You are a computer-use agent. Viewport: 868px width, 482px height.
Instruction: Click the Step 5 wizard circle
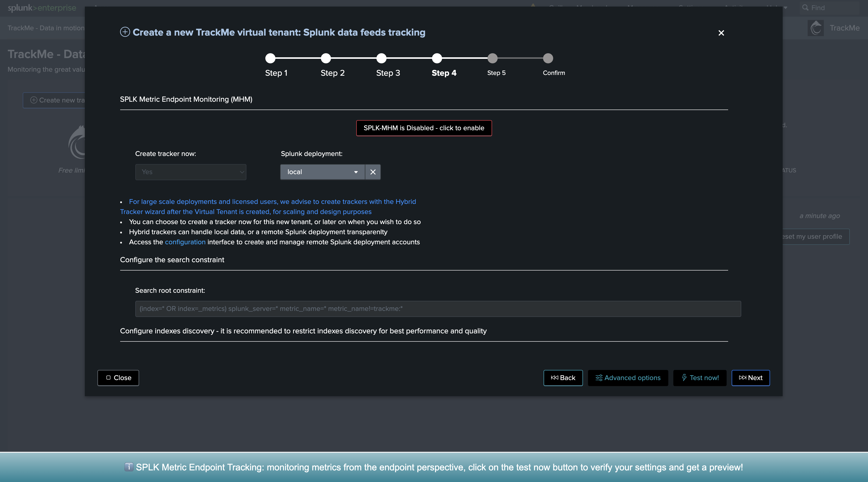493,58
